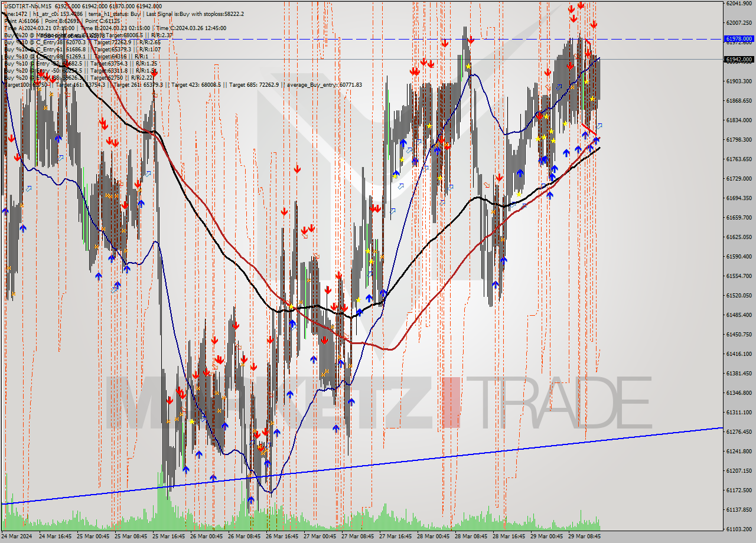The height and width of the screenshot is (543, 756).
Task: Click the 61834.000 price axis label
Action: click(x=739, y=120)
